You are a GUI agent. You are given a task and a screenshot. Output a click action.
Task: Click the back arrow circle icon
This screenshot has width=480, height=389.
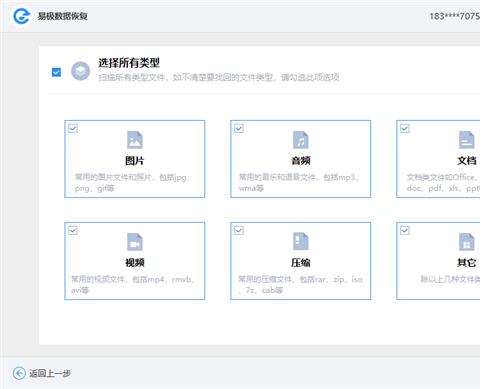click(x=19, y=373)
